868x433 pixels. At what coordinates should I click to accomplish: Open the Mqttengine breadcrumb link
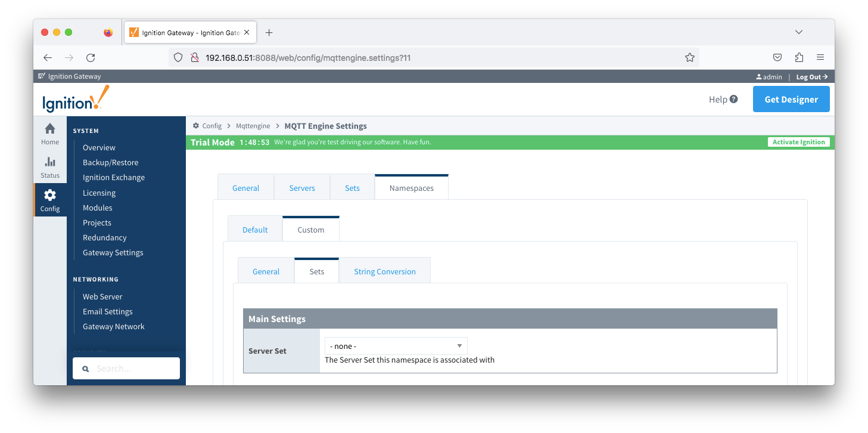pyautogui.click(x=253, y=126)
